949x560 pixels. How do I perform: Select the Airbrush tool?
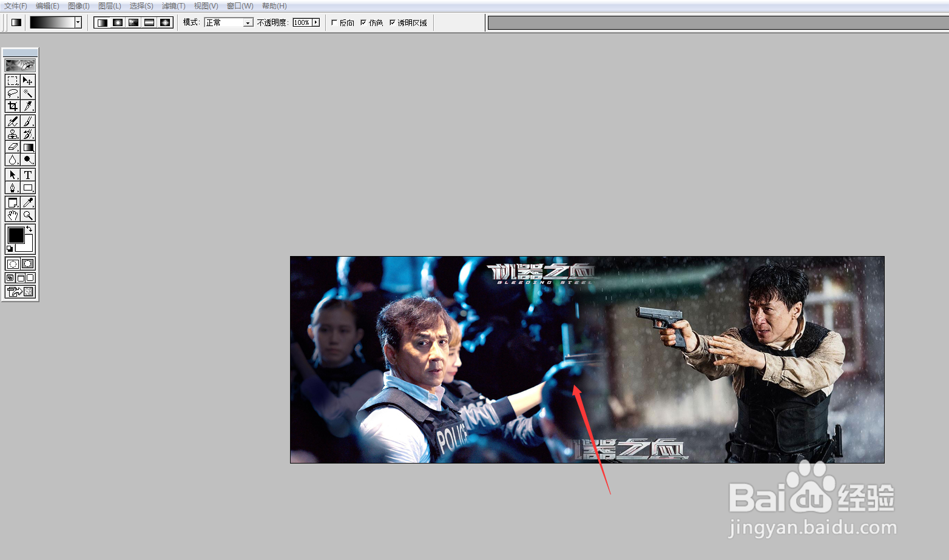click(x=12, y=121)
